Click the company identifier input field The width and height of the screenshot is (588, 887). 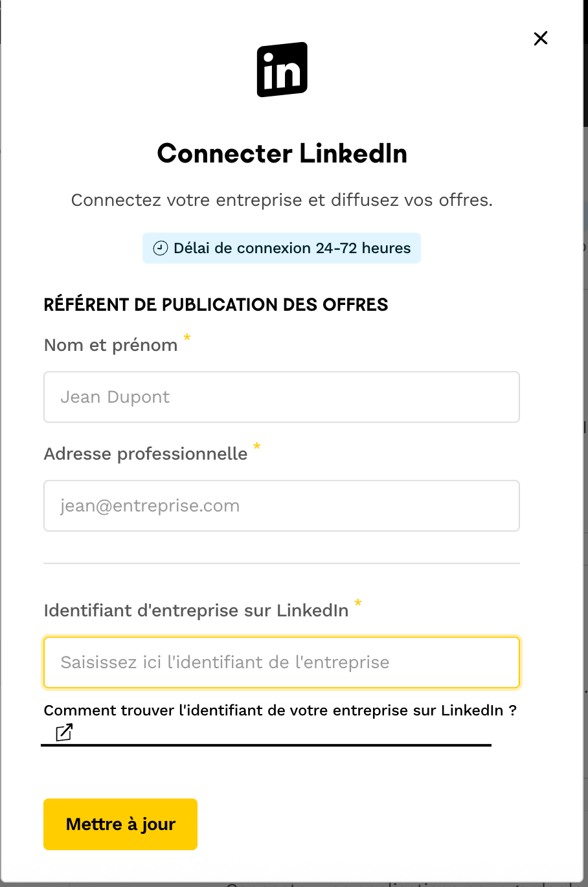pos(282,662)
